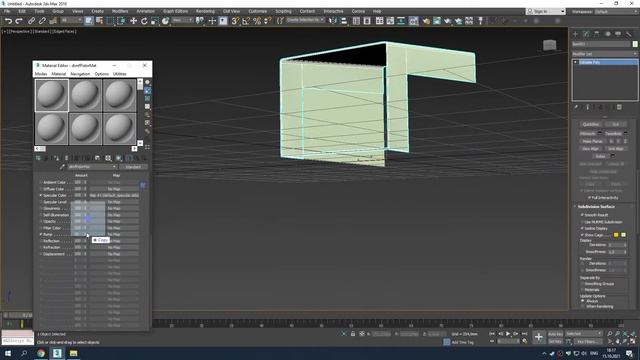Open the Modifiers menu
The width and height of the screenshot is (640, 360).
tap(120, 11)
